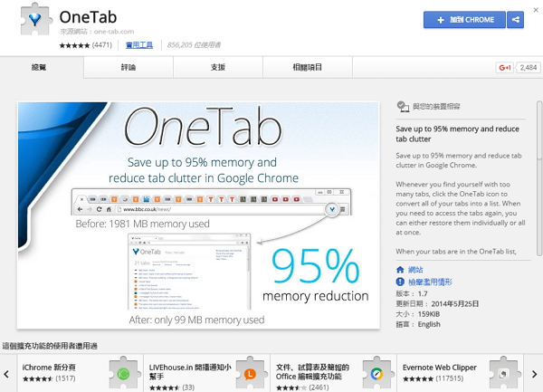Switch to the 支援 support tab
This screenshot has width=543, height=392.
tap(218, 68)
